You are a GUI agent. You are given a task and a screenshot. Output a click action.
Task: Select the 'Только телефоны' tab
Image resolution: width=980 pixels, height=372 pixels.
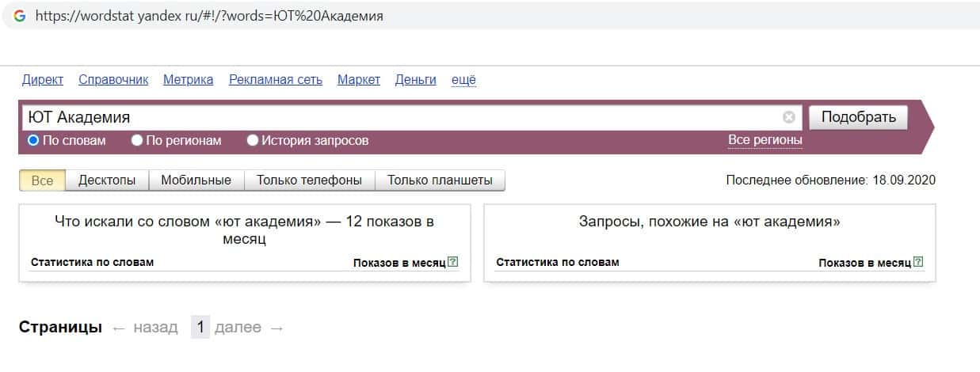[x=309, y=180]
